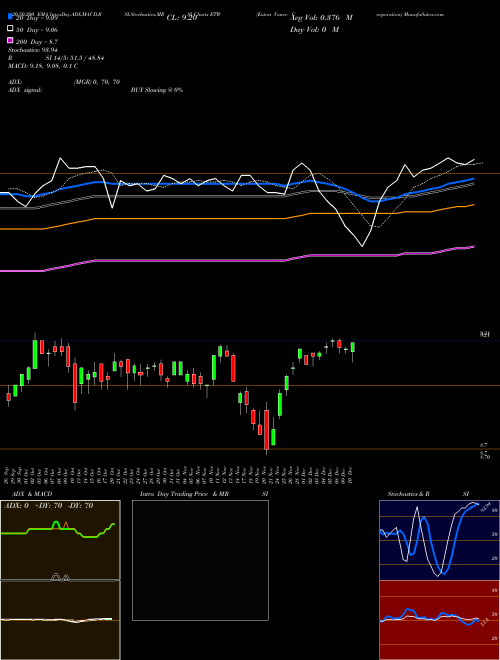The image size is (500, 660).
Task: Click 'Intra Day Trading Price & MR' title
Action: 184,494
